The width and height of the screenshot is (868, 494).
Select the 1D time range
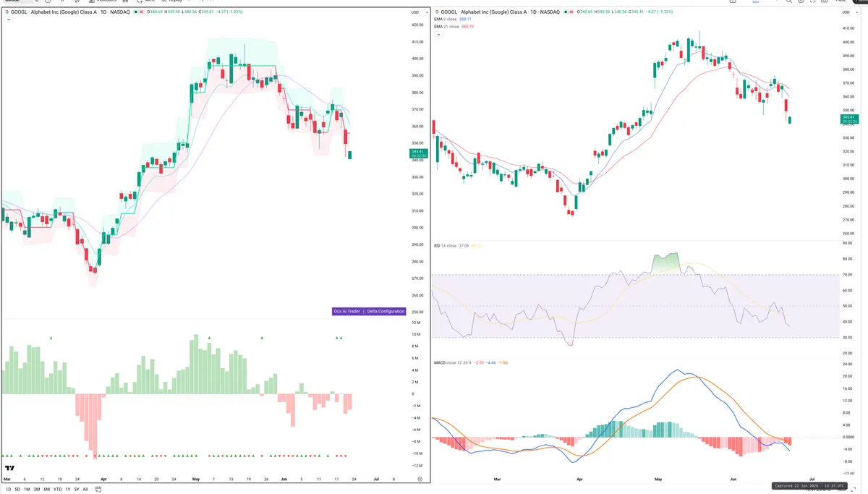click(9, 490)
